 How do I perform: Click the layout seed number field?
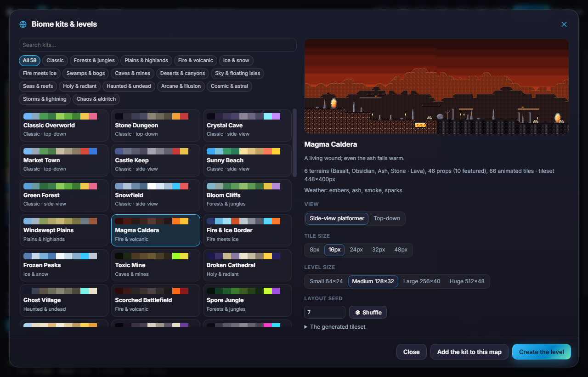(x=325, y=312)
